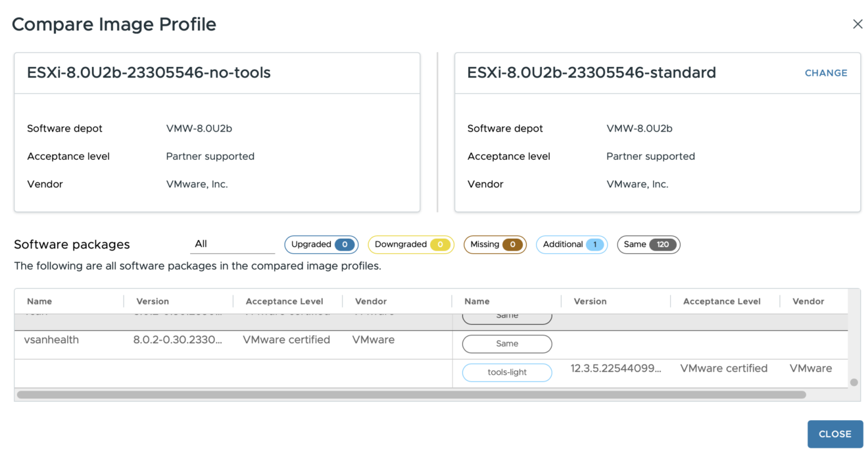Open the All software packages filter dropdown
The width and height of the screenshot is (868, 457).
coord(231,244)
